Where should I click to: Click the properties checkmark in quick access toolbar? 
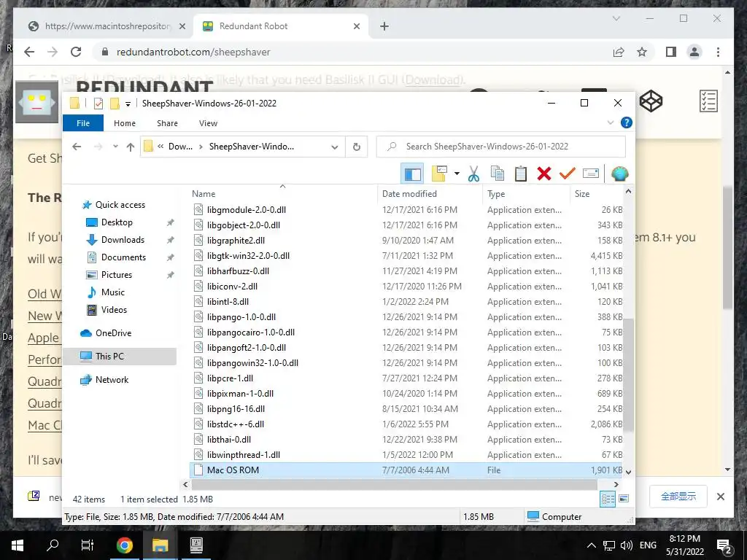pyautogui.click(x=98, y=104)
